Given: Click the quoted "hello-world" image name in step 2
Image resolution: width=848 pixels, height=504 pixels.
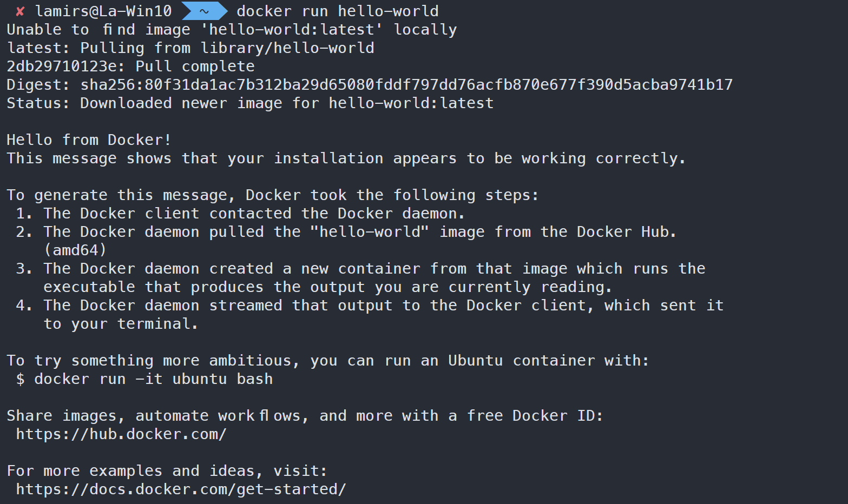Looking at the screenshot, I should coord(370,232).
